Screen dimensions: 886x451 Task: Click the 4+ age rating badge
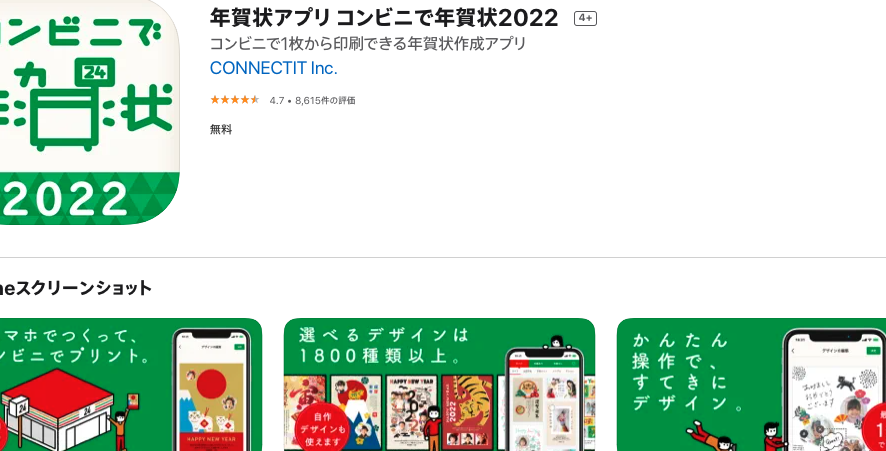(x=585, y=19)
